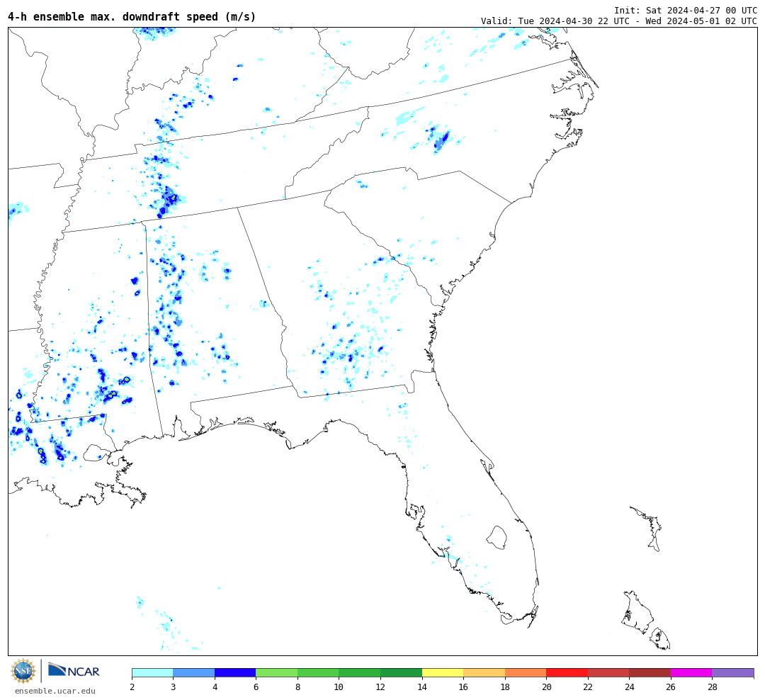Click Lake Pontchartrain outline in Louisiana
The image size is (765, 700).
pos(96,453)
